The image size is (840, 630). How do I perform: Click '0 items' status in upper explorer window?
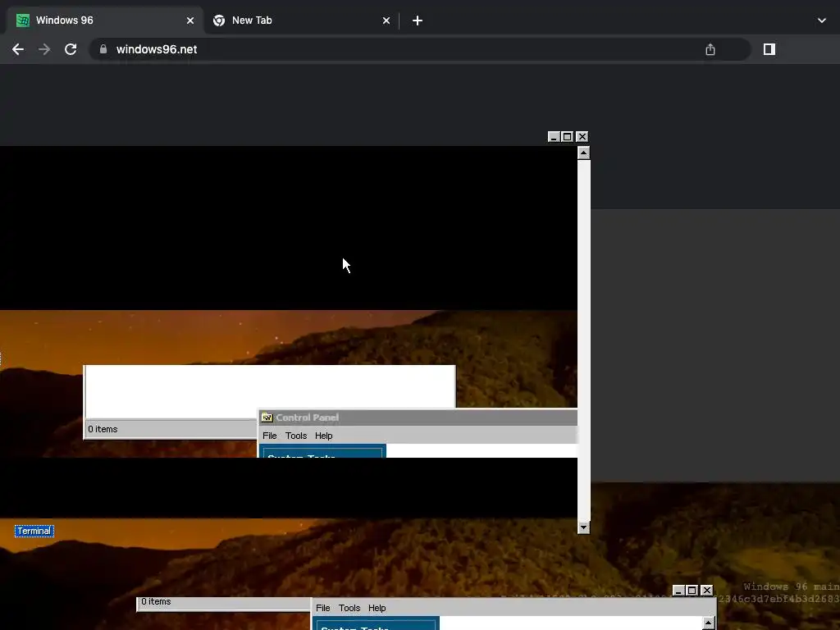103,429
